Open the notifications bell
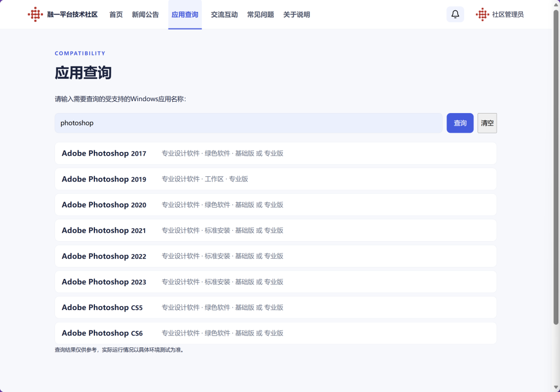560x392 pixels. pyautogui.click(x=455, y=15)
